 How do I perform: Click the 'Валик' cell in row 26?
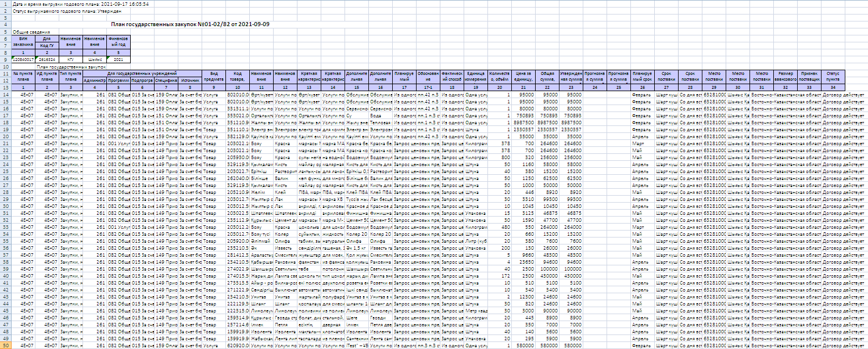285,178
